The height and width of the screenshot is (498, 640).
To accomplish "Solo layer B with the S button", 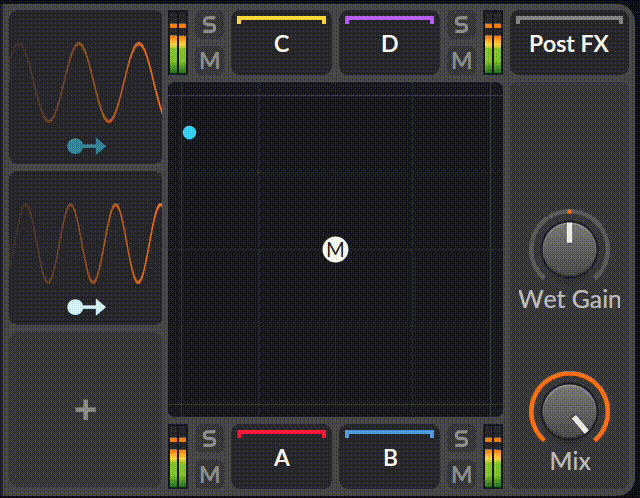I will click(461, 439).
